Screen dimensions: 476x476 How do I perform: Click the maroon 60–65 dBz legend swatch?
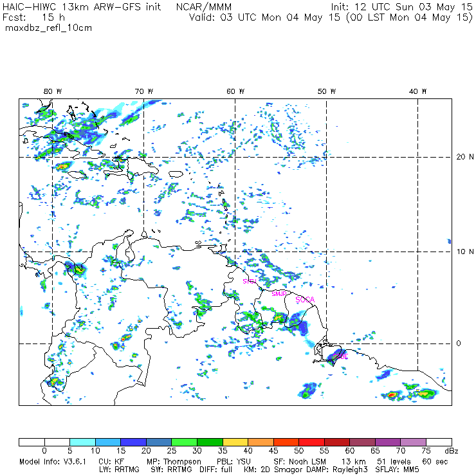point(362,442)
